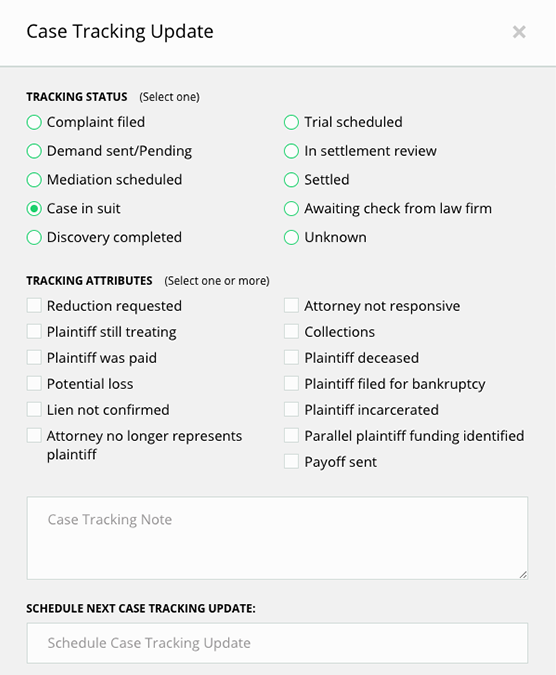This screenshot has width=556, height=675.
Task: Choose the Demand sent/Pending radio option
Action: point(34,151)
